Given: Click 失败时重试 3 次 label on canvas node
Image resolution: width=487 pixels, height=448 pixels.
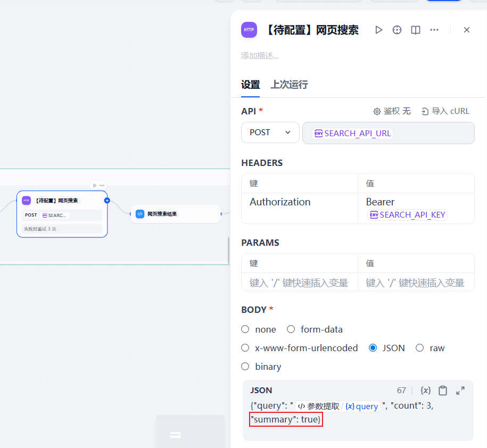Looking at the screenshot, I should tap(40, 229).
